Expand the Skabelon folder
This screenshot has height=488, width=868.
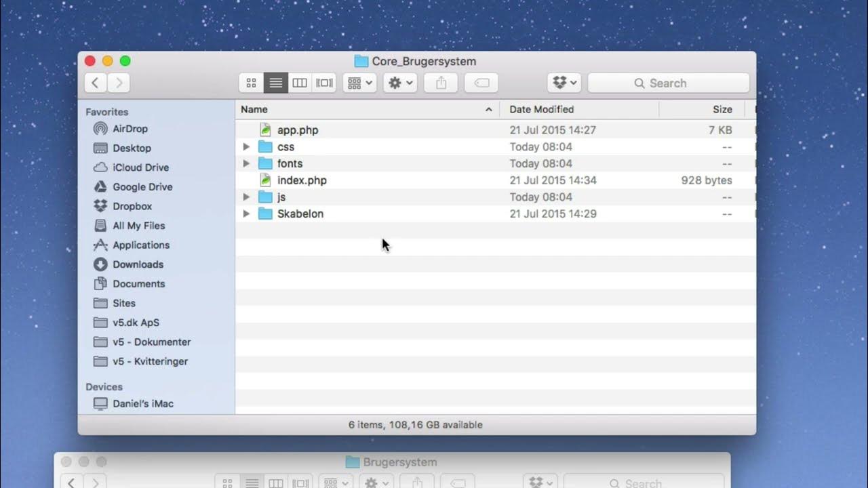246,213
